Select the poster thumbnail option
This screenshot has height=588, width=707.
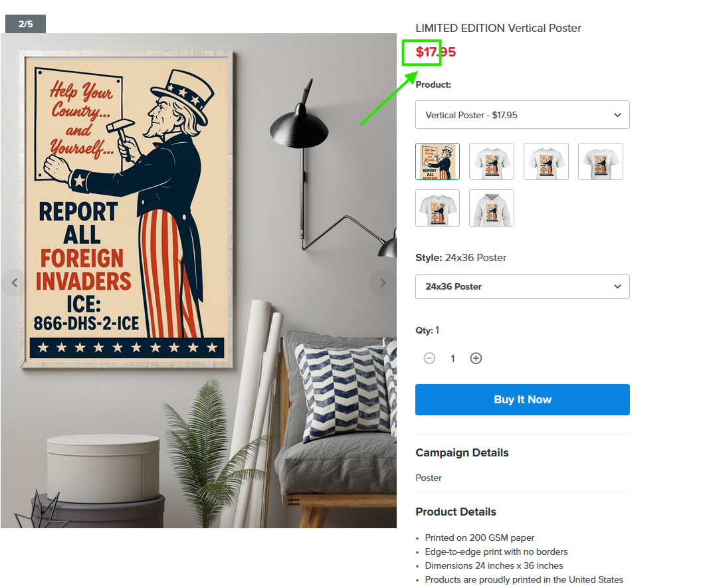click(437, 161)
